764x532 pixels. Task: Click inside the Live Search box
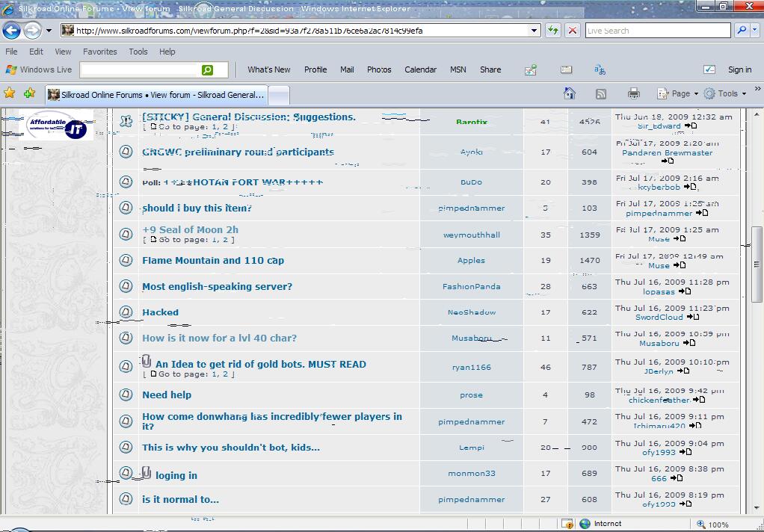pyautogui.click(x=656, y=31)
